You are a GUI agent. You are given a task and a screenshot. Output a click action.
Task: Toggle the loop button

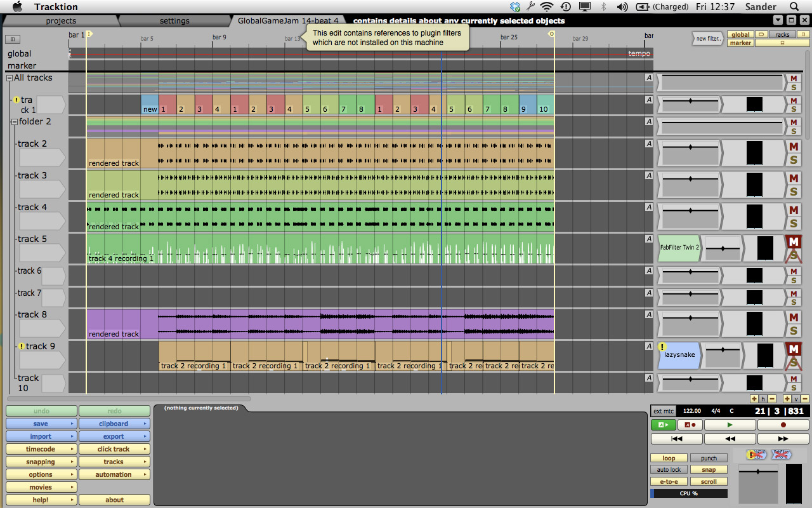point(669,458)
